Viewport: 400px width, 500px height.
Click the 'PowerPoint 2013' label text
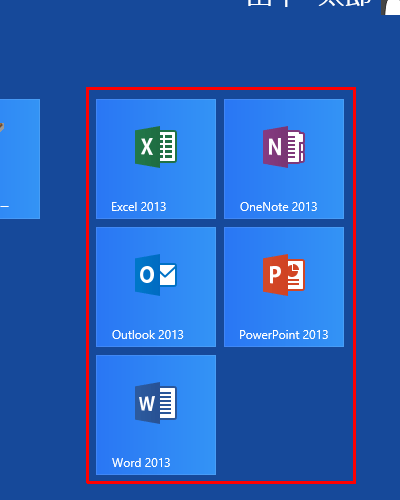tap(284, 335)
